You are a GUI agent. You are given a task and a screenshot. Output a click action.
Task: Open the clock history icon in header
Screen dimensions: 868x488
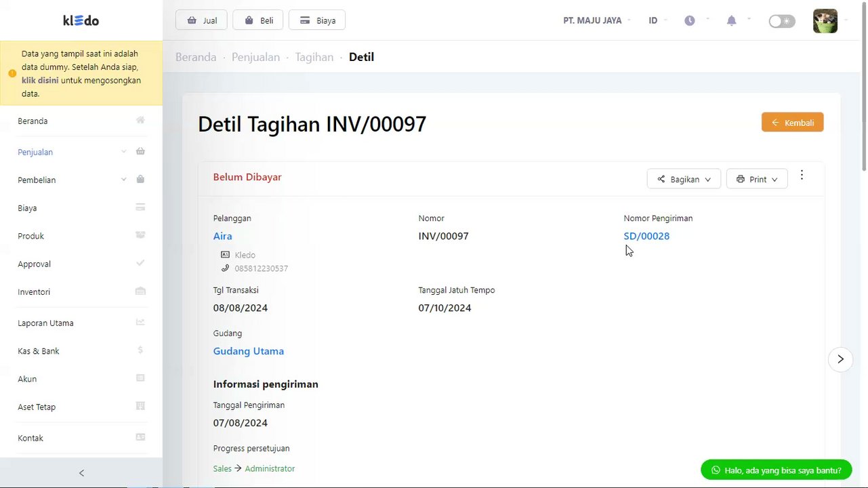tap(690, 20)
